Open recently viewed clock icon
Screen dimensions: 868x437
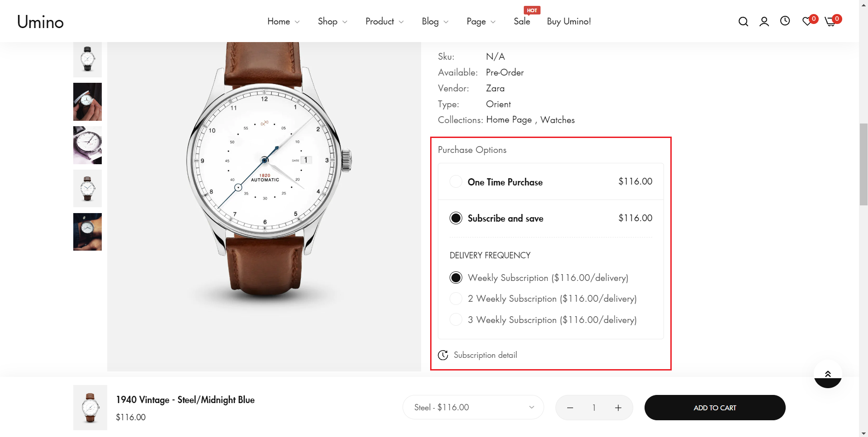[785, 21]
